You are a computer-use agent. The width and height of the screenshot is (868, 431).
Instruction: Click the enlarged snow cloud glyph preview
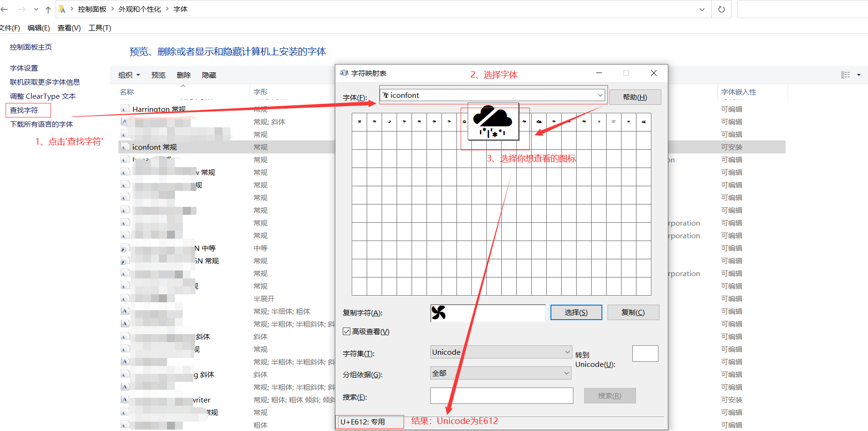coord(493,121)
